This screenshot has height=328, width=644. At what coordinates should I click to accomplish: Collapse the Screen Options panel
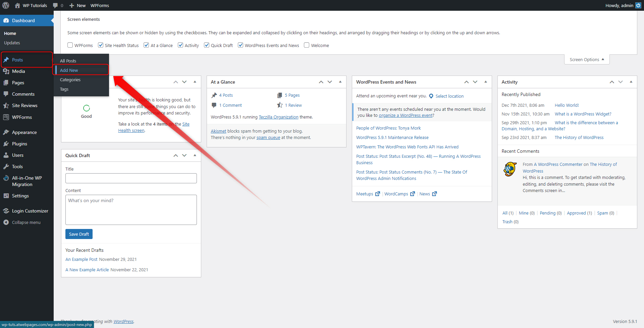pyautogui.click(x=587, y=59)
